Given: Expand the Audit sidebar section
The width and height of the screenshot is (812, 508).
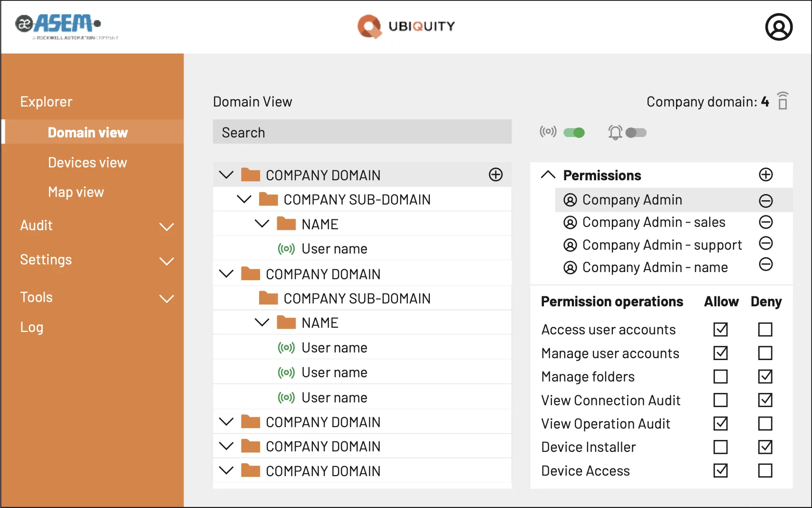Looking at the screenshot, I should (x=166, y=227).
